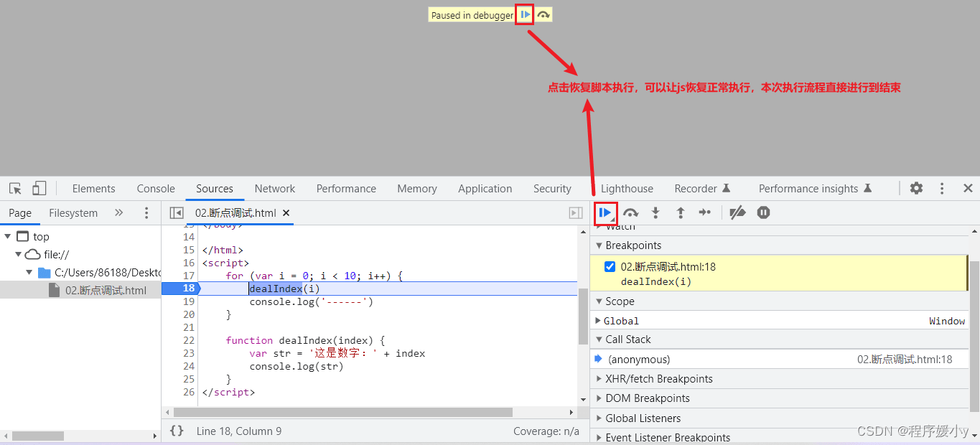Open the navigator three-dot options menu
980x445 pixels.
146,213
